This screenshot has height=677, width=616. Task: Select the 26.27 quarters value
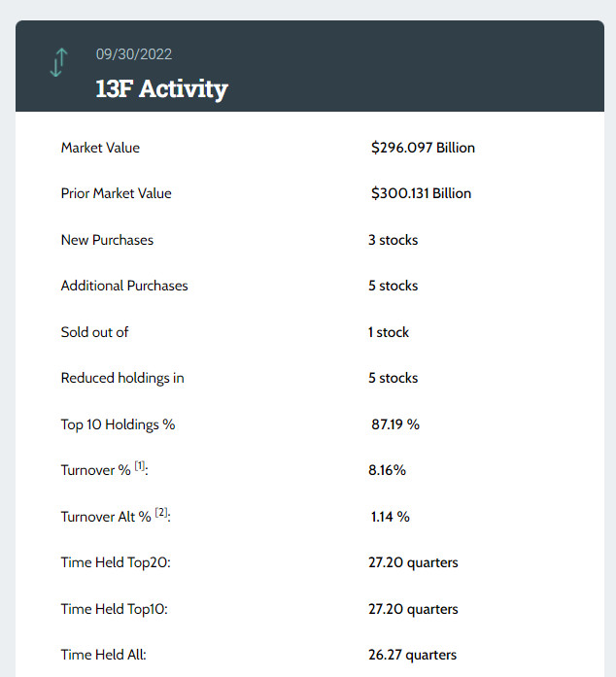(x=412, y=655)
